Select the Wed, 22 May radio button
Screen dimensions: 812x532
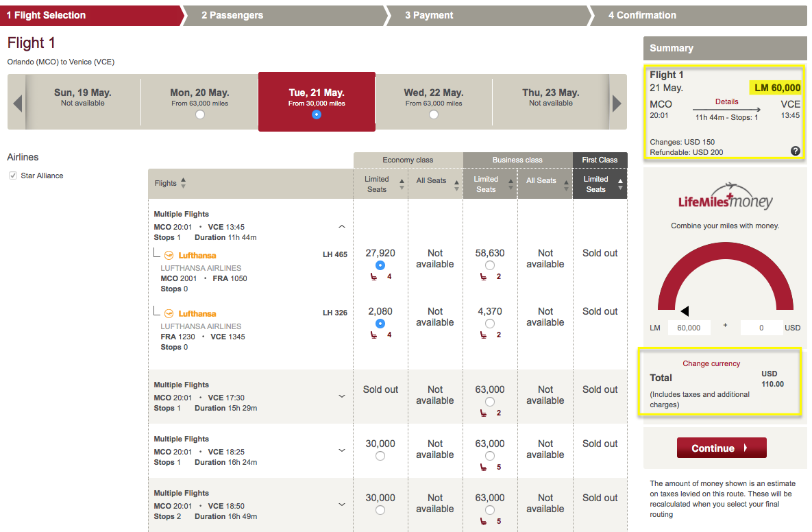pos(434,114)
